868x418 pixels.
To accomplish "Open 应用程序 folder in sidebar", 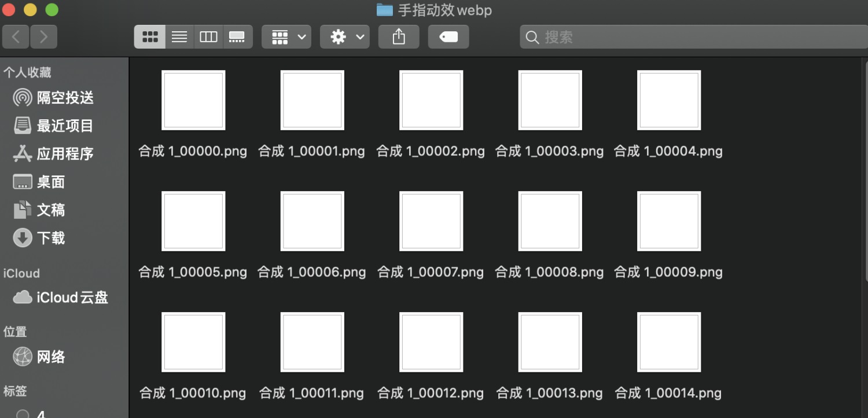I will point(65,154).
